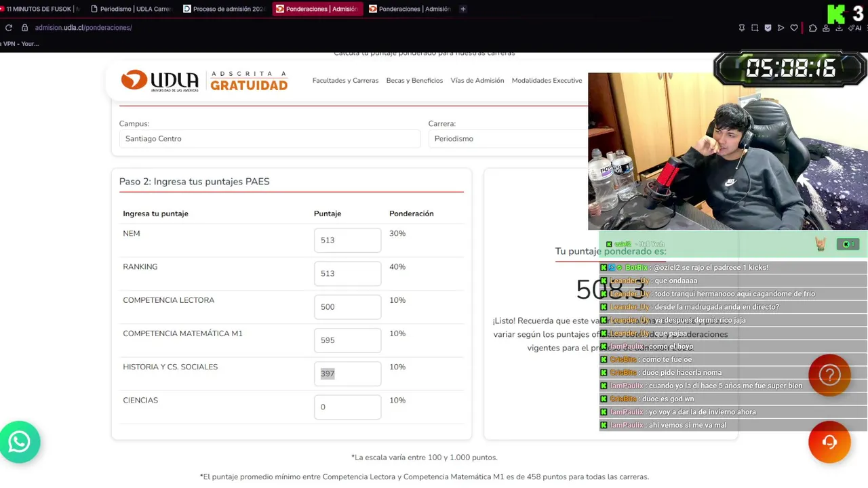Click the Historia y Cs. Sociales field
The image size is (868, 488).
coord(347,373)
